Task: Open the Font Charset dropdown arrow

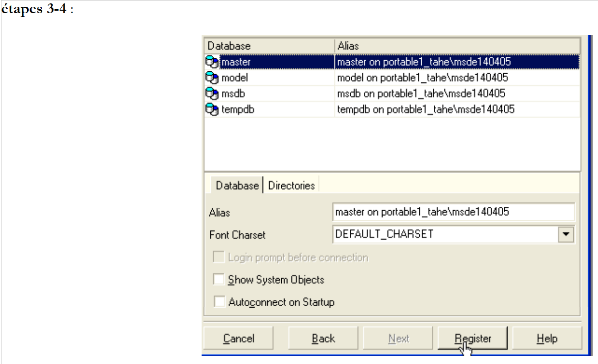Action: coord(565,234)
